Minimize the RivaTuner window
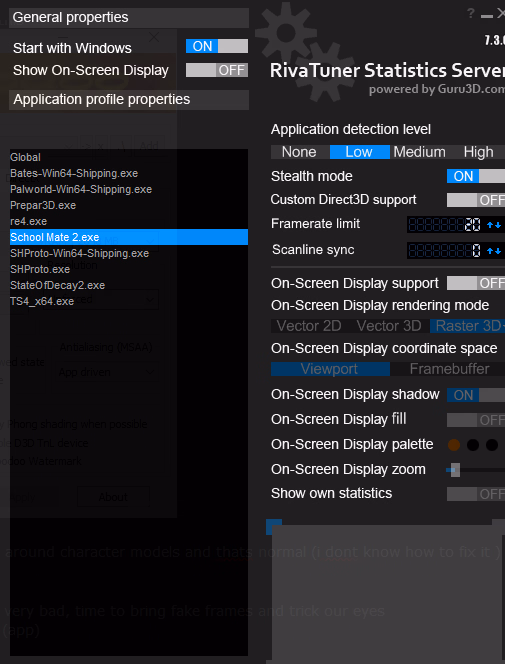 click(487, 16)
